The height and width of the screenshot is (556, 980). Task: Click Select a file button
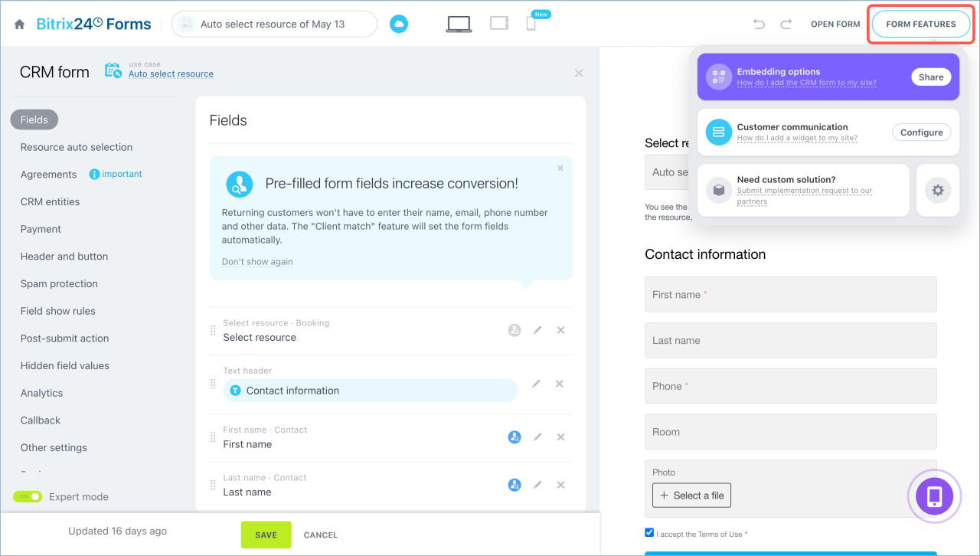coord(692,495)
